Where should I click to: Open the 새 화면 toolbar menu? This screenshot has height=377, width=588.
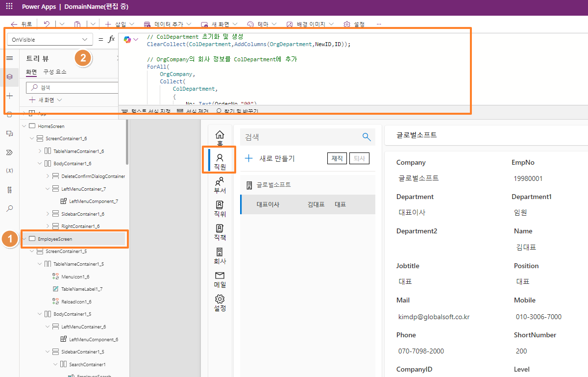click(219, 24)
